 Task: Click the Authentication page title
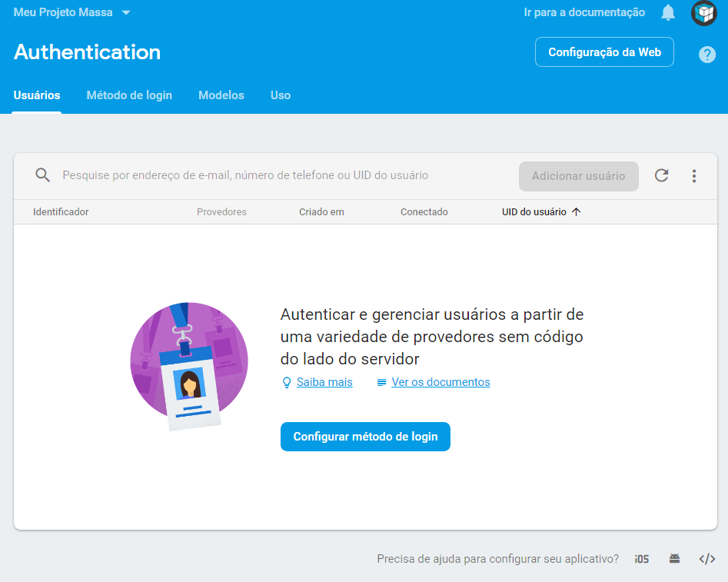[88, 52]
